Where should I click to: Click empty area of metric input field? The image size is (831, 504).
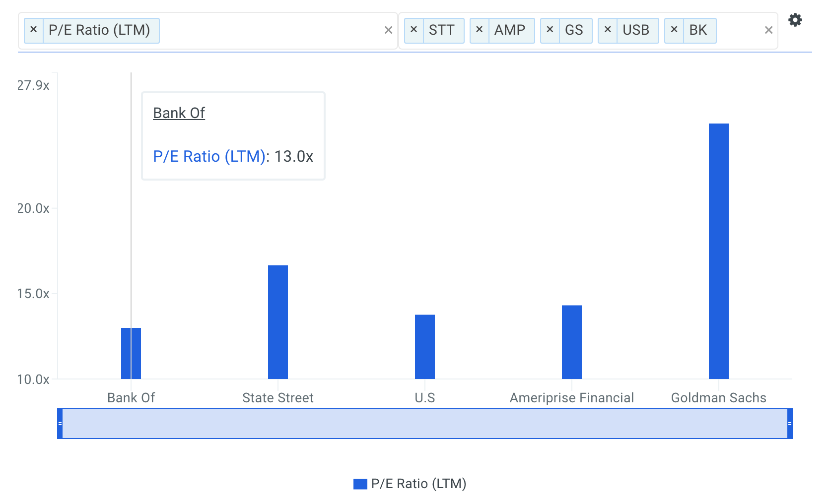[x=271, y=30]
